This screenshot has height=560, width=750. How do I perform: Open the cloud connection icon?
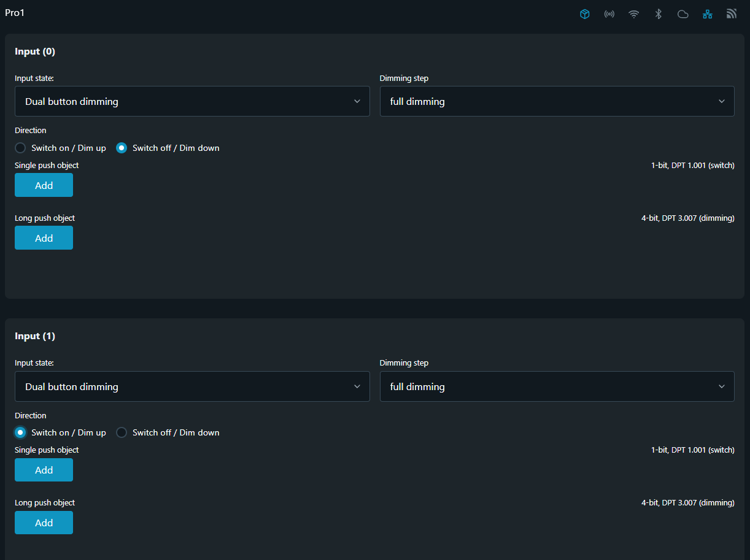[x=682, y=14]
